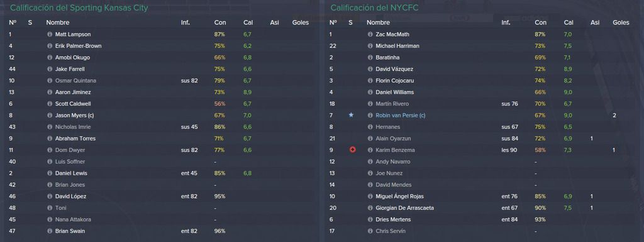Sort Sporting Kansas City by Cal column

(x=248, y=23)
